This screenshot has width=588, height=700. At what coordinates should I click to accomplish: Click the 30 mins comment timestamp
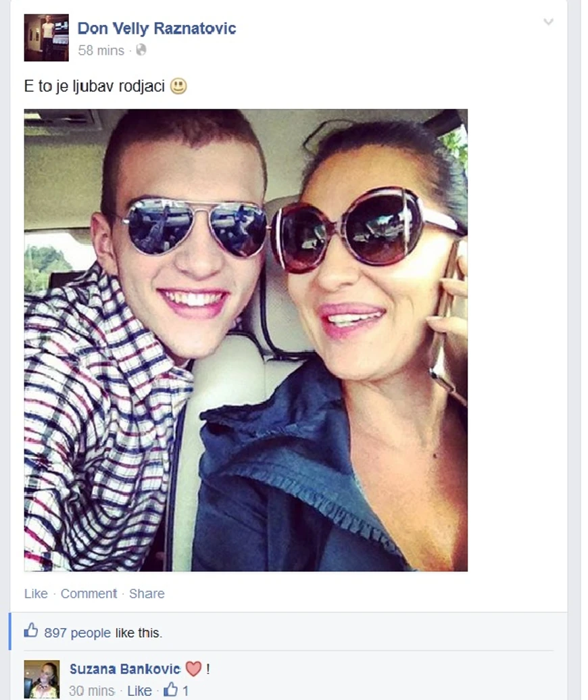91,691
